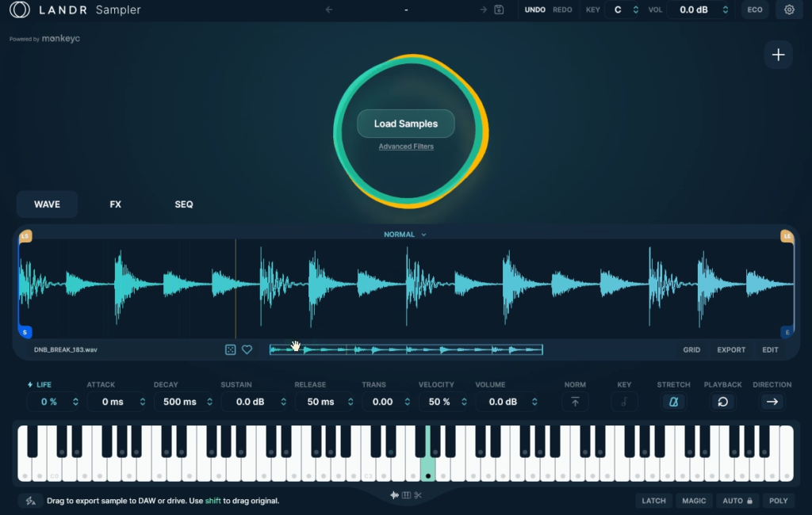Click the Normalize arrow icon under NORM
Image resolution: width=812 pixels, height=515 pixels.
click(575, 402)
